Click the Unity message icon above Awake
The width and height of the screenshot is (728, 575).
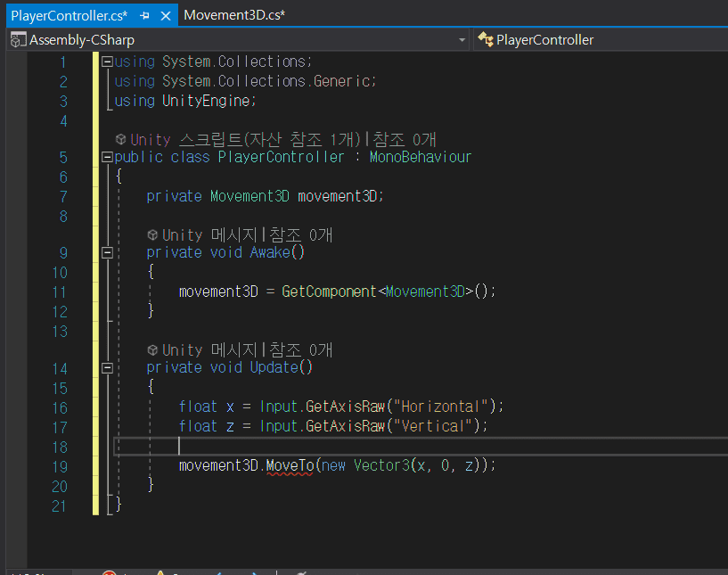tap(152, 234)
